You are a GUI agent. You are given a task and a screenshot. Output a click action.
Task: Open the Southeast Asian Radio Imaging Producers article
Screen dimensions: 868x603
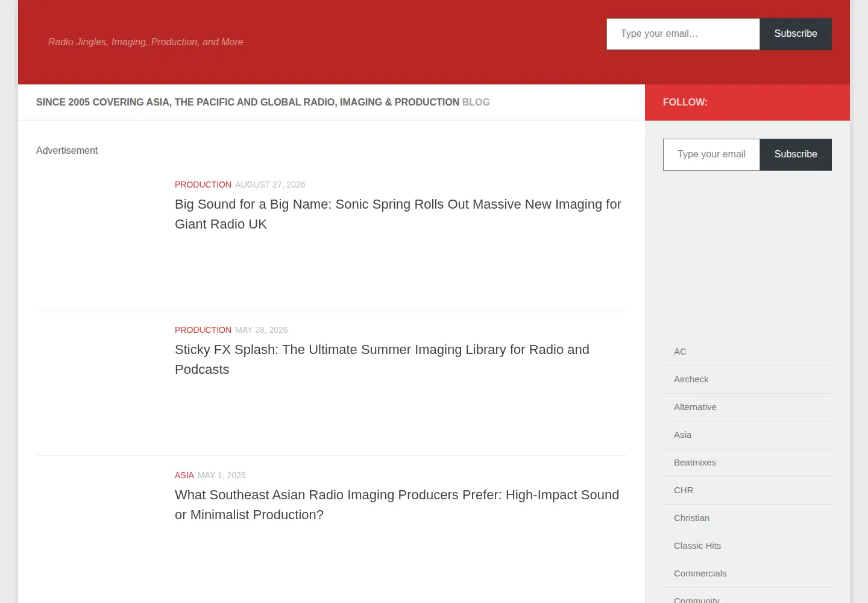397,505
